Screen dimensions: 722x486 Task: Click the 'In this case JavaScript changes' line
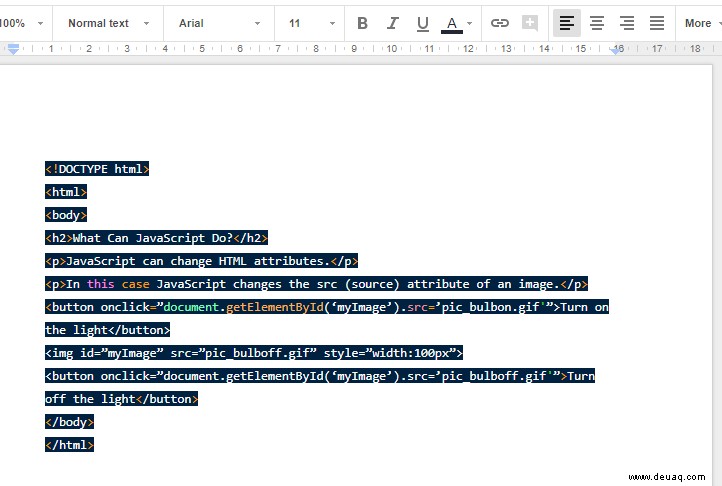point(316,284)
